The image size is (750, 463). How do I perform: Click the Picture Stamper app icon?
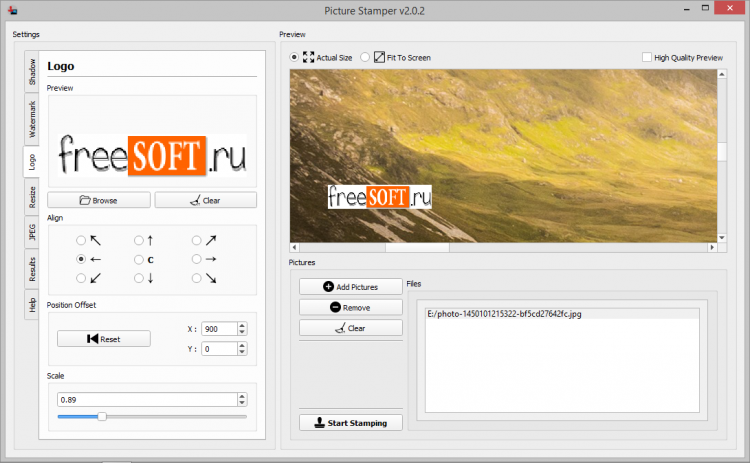pos(13,10)
